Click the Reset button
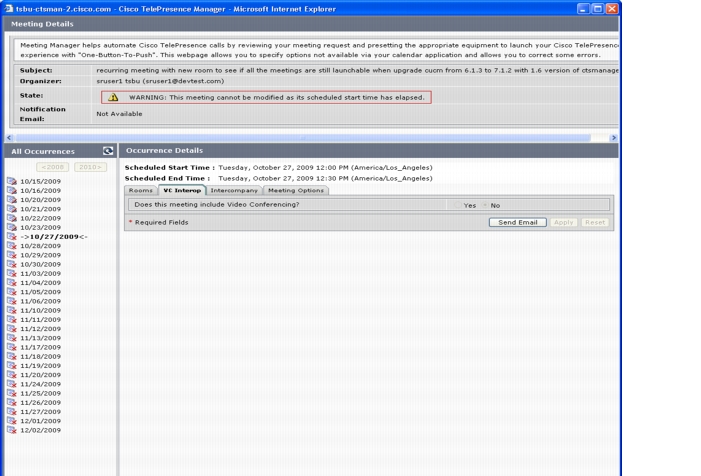The width and height of the screenshot is (701, 476). pyautogui.click(x=595, y=222)
